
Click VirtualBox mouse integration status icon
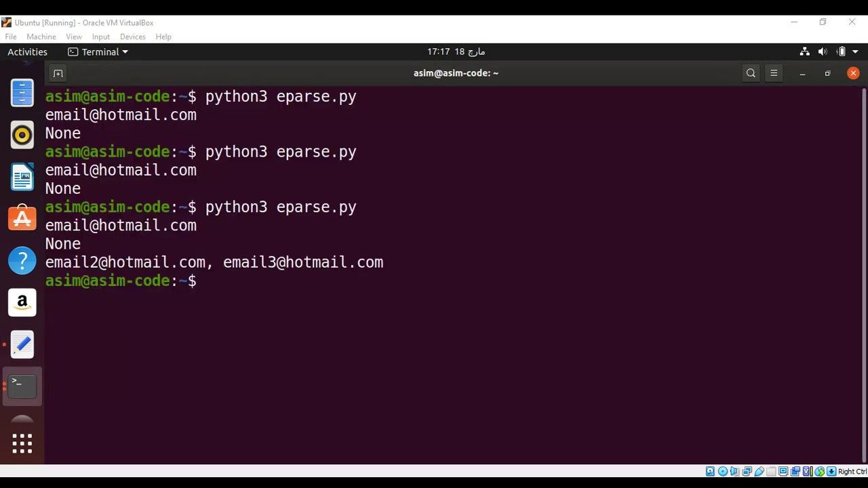pyautogui.click(x=819, y=472)
